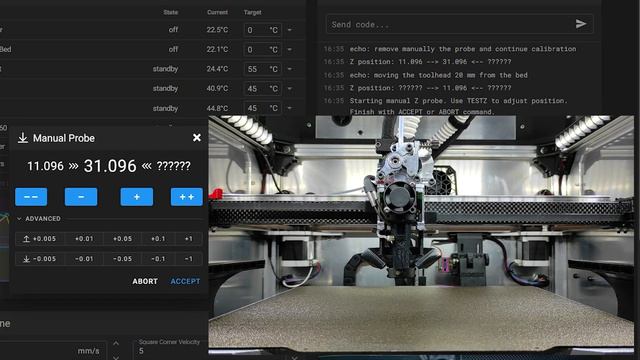Click the Current column header

tap(217, 12)
